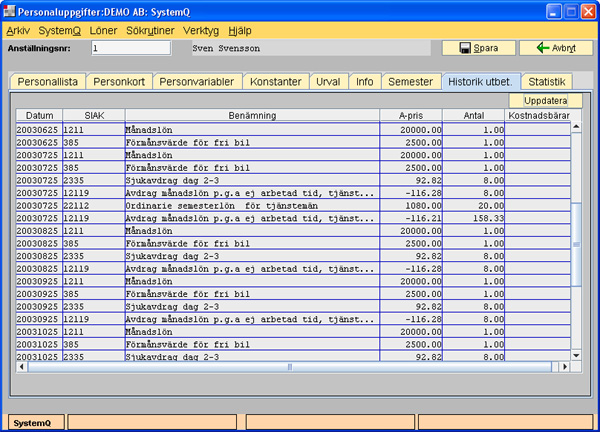Click the Datum column header

(39, 116)
